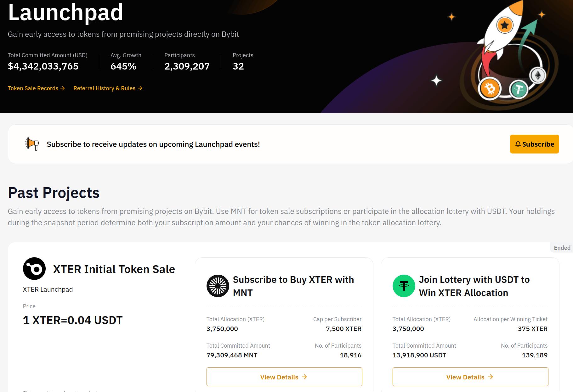This screenshot has width=573, height=392.
Task: Open Referral History & Rules
Action: click(104, 88)
